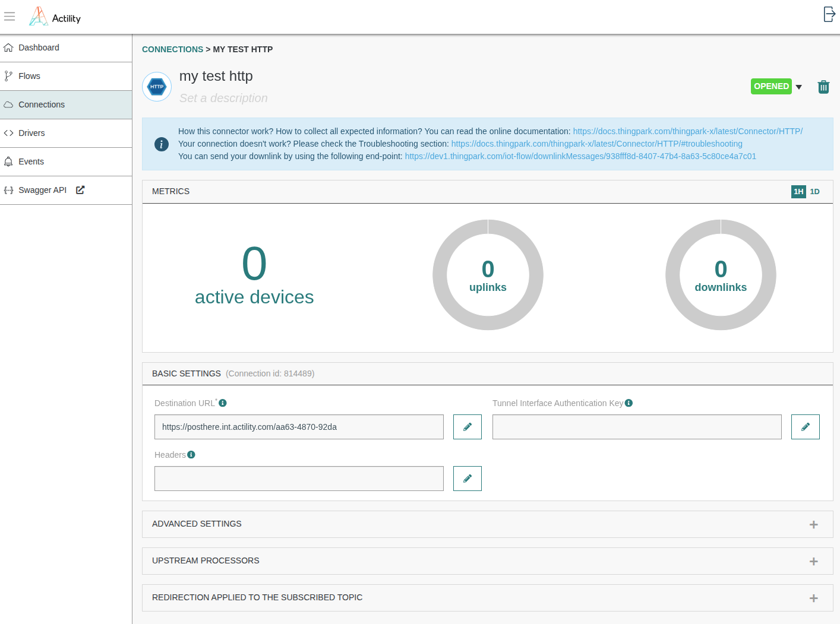
Task: Open HTTP connector documentation link
Action: [688, 131]
